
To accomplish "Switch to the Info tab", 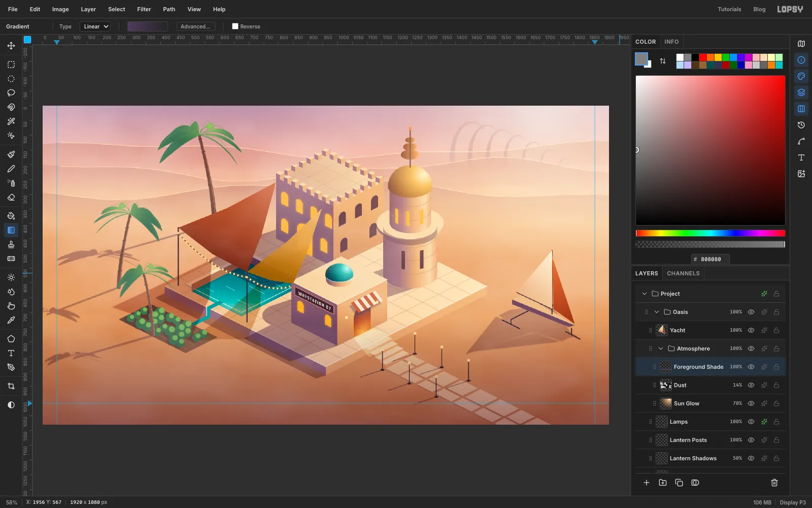I will [671, 42].
